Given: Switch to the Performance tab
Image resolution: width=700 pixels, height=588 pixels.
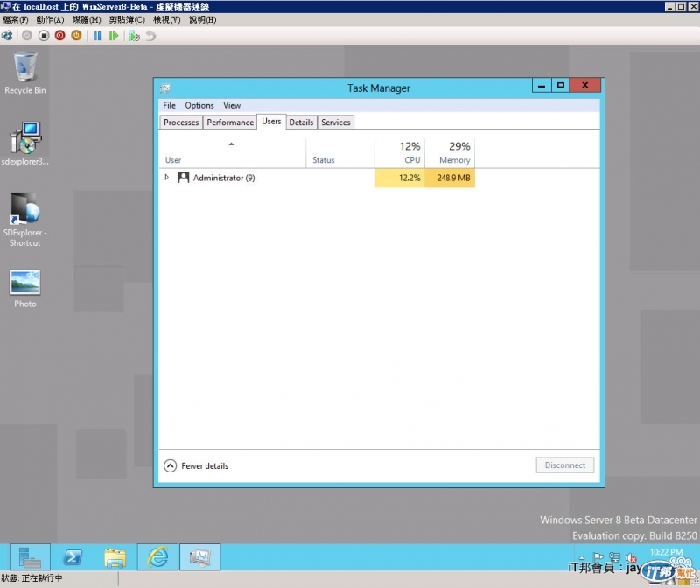Looking at the screenshot, I should pos(230,122).
